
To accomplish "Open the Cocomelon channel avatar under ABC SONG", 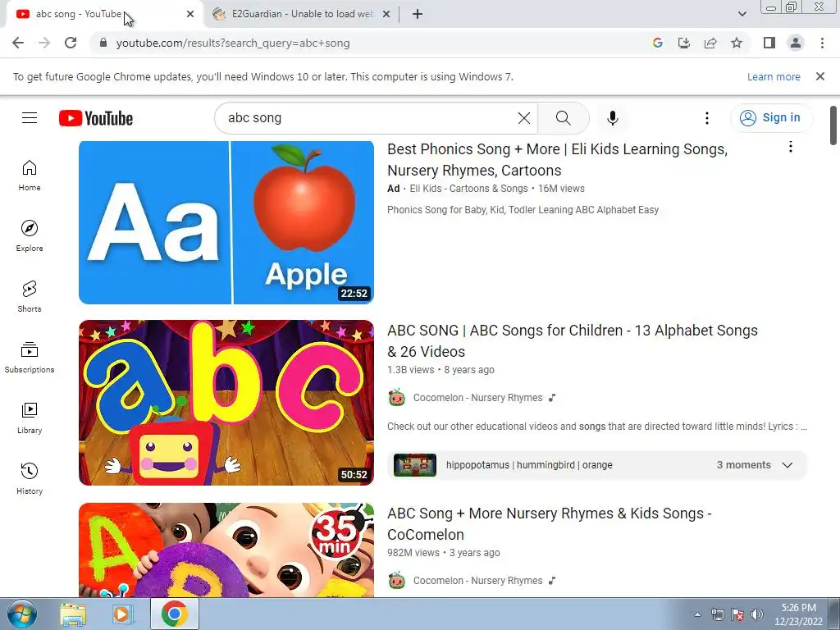I will [397, 398].
